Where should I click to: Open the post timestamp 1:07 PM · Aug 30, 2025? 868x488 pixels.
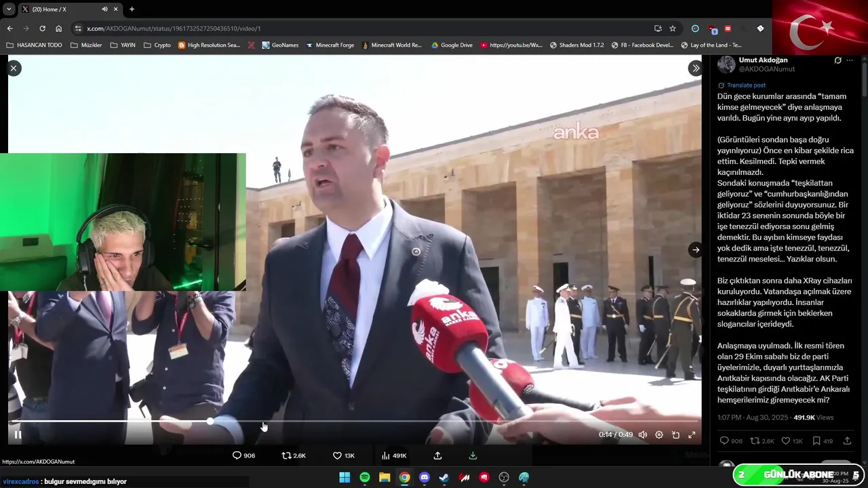coord(753,418)
